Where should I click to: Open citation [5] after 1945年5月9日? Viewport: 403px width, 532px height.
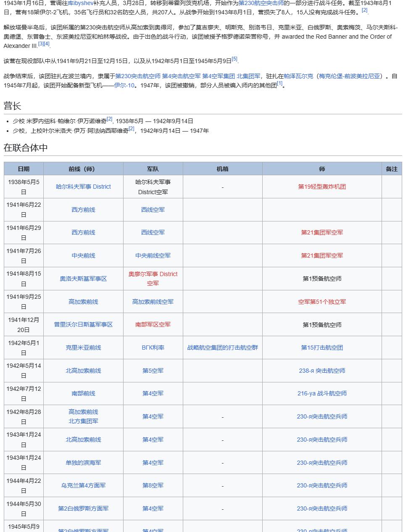[234, 59]
